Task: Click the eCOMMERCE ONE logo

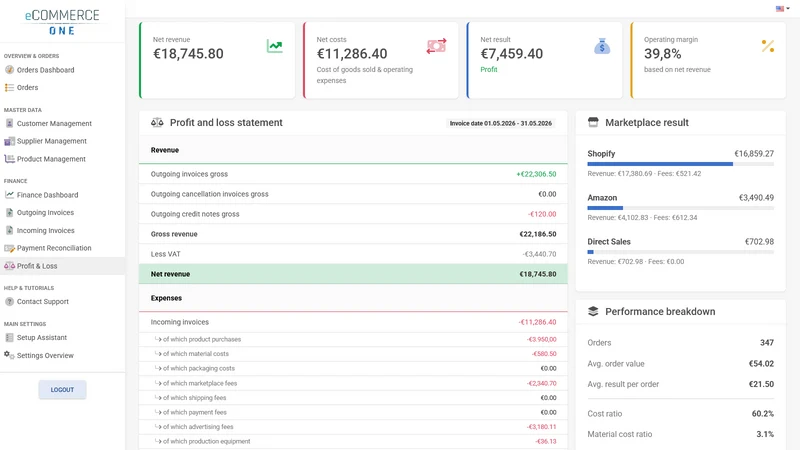Action: click(x=62, y=22)
